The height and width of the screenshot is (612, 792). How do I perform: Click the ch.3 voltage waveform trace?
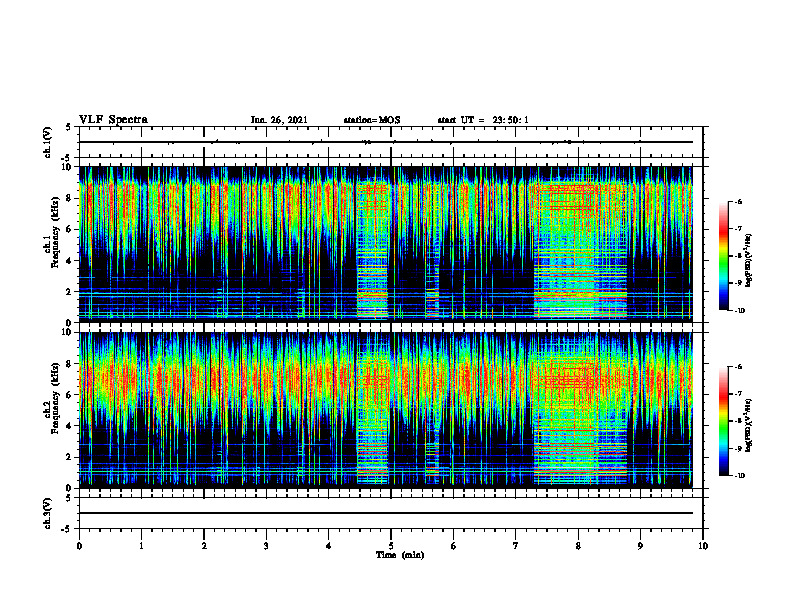[x=386, y=513]
